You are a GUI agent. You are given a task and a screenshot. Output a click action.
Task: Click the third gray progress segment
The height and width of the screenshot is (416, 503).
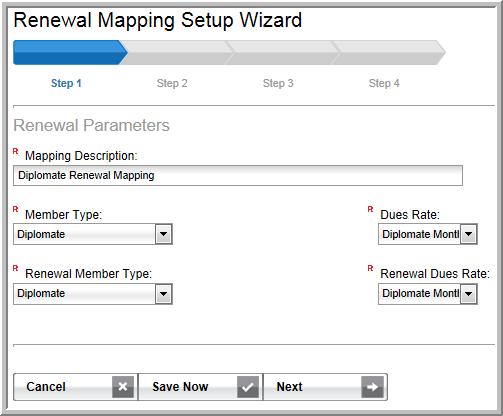pyautogui.click(x=283, y=52)
